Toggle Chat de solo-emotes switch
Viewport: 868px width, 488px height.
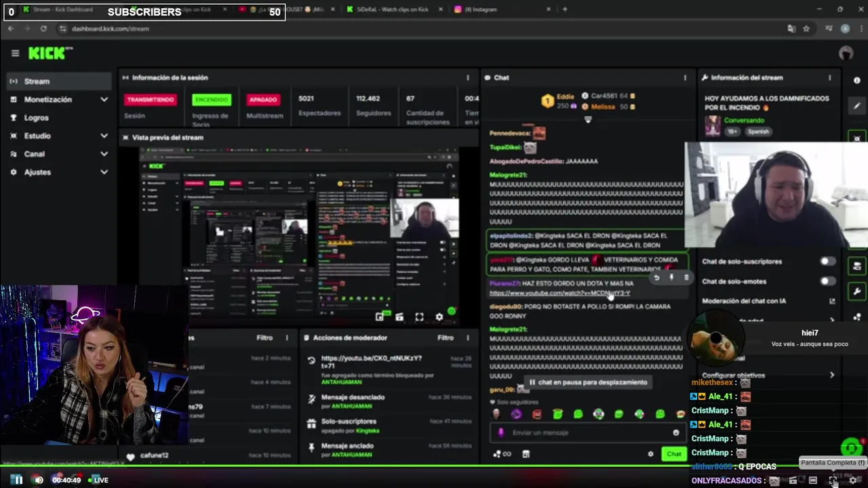(827, 281)
